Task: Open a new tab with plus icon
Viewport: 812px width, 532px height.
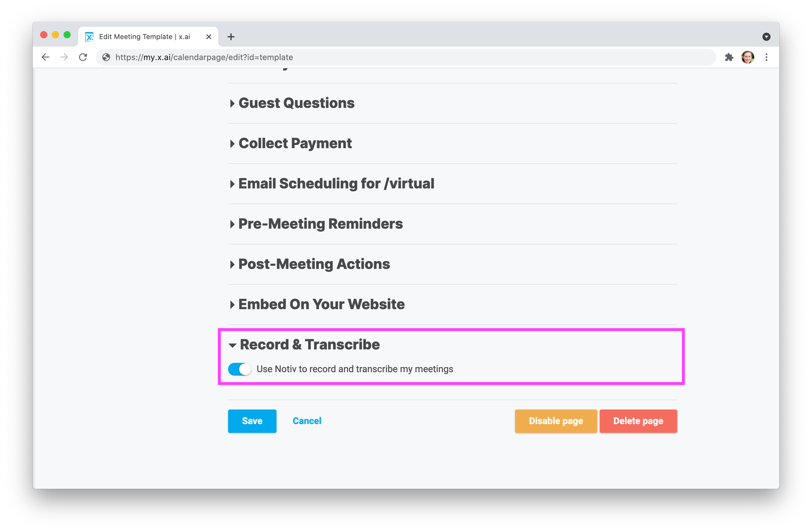Action: click(x=231, y=36)
